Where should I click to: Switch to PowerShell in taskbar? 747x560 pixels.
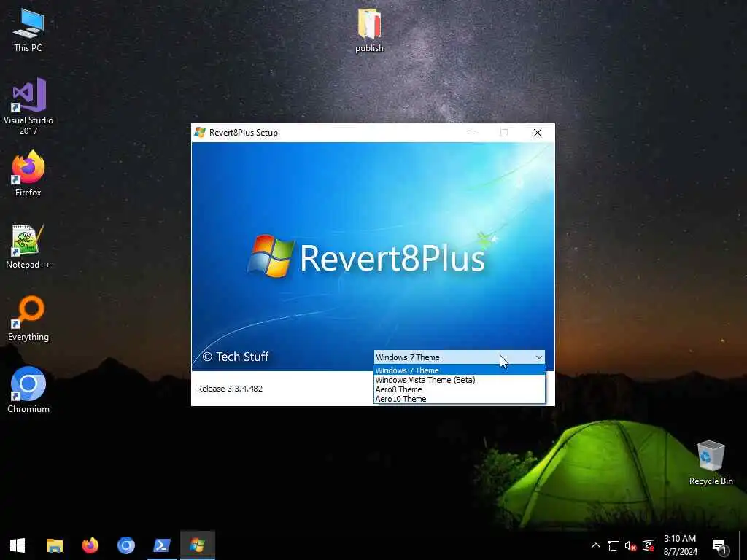161,545
